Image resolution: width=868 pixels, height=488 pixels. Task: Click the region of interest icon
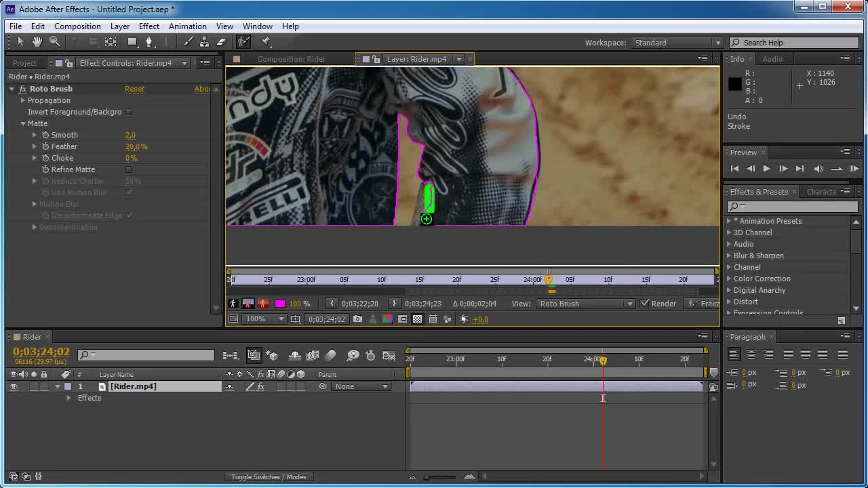[403, 319]
